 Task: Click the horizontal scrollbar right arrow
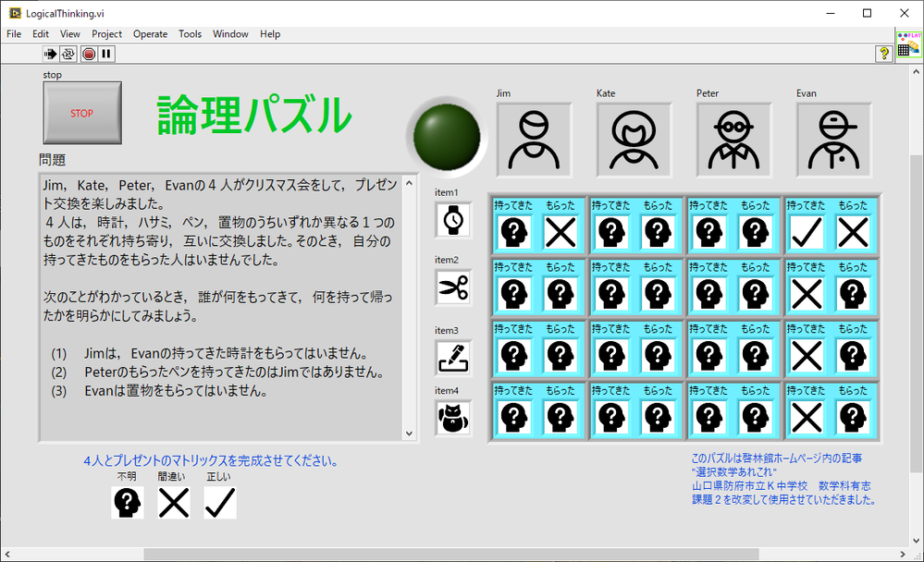903,555
